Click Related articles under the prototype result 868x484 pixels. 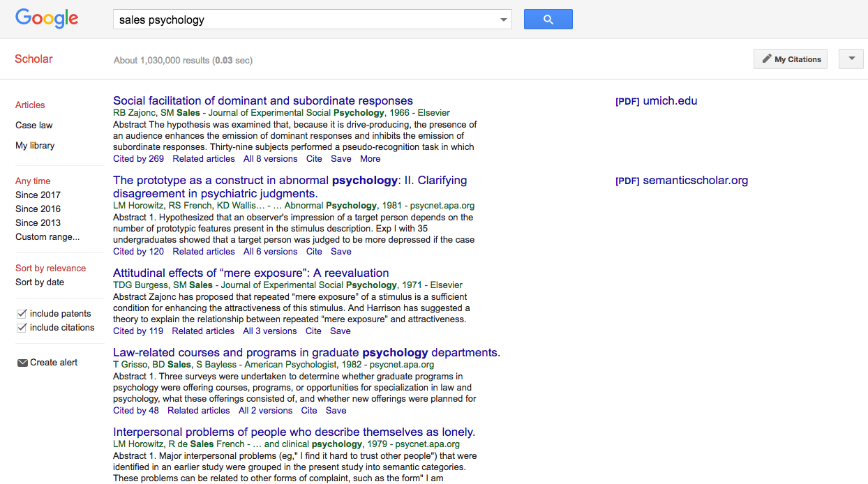tap(204, 252)
